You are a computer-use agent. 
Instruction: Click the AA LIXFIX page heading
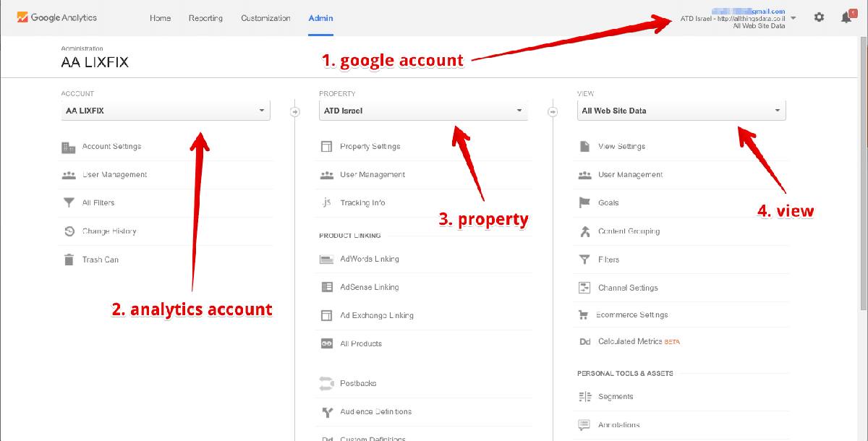coord(95,63)
